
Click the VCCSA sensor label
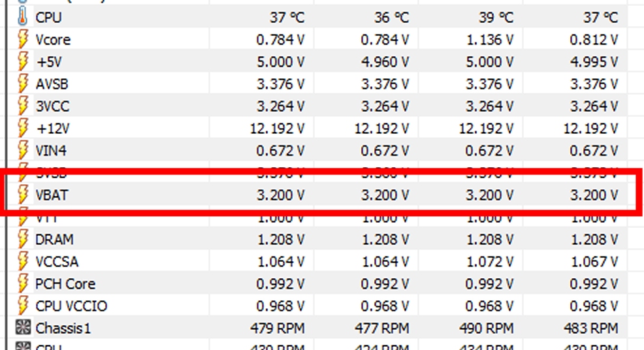[x=57, y=261]
